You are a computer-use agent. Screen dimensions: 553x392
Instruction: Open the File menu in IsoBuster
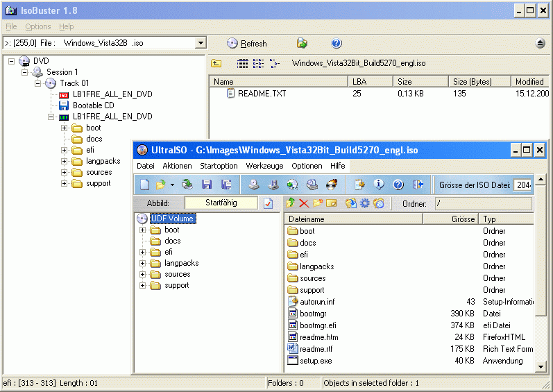click(11, 26)
